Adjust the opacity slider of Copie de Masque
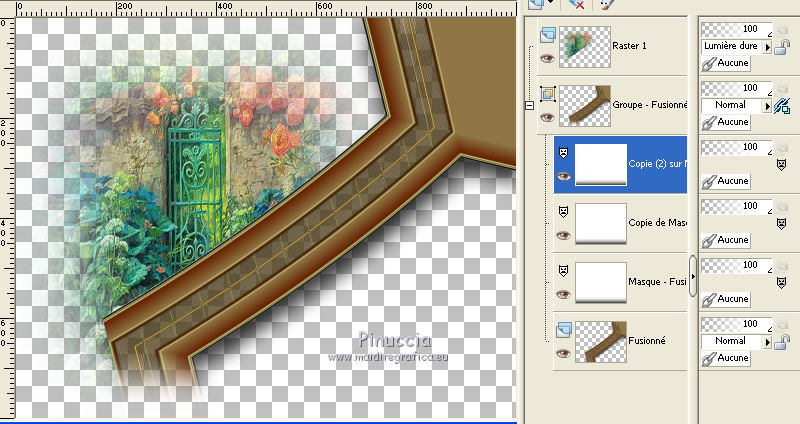Image resolution: width=800 pixels, height=424 pixels. click(x=737, y=207)
